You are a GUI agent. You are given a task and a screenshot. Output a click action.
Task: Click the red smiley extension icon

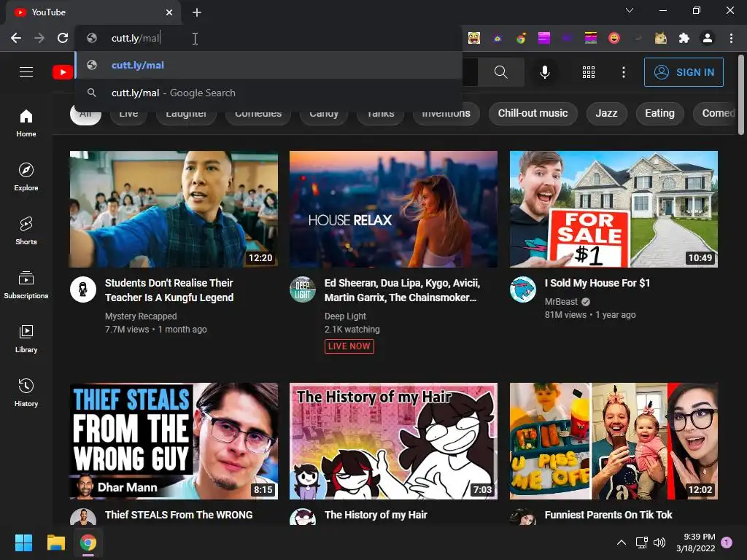[x=614, y=38]
